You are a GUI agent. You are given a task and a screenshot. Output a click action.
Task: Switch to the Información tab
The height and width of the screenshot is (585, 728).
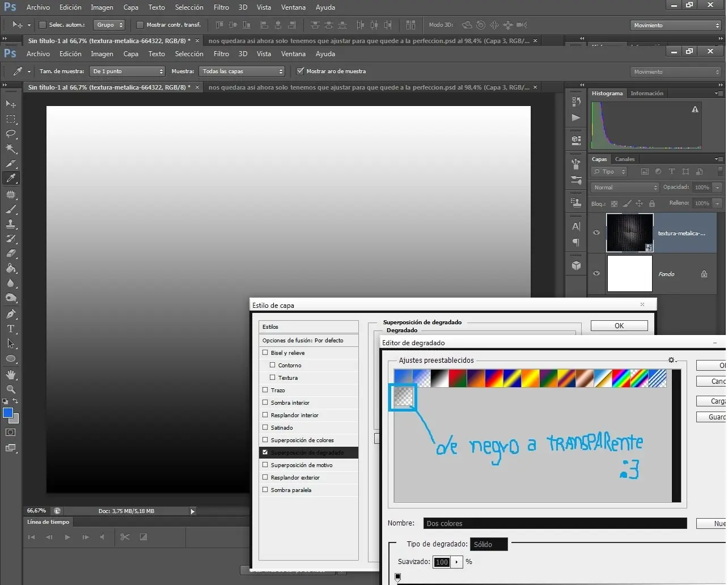pos(647,94)
